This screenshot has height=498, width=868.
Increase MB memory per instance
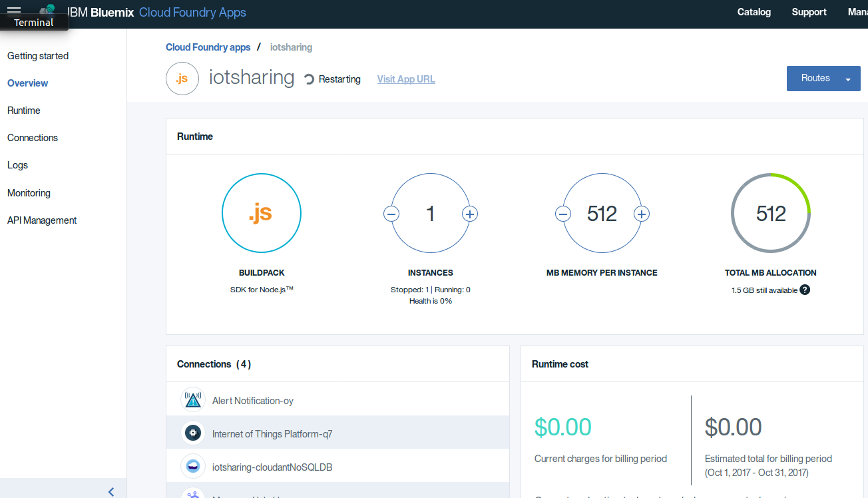tap(641, 214)
